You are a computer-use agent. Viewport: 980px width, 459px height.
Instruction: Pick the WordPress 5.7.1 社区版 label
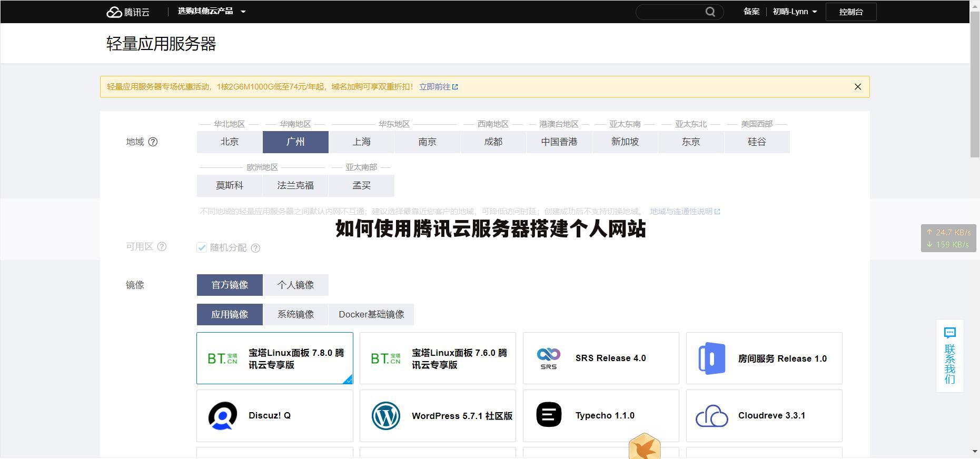pos(462,416)
